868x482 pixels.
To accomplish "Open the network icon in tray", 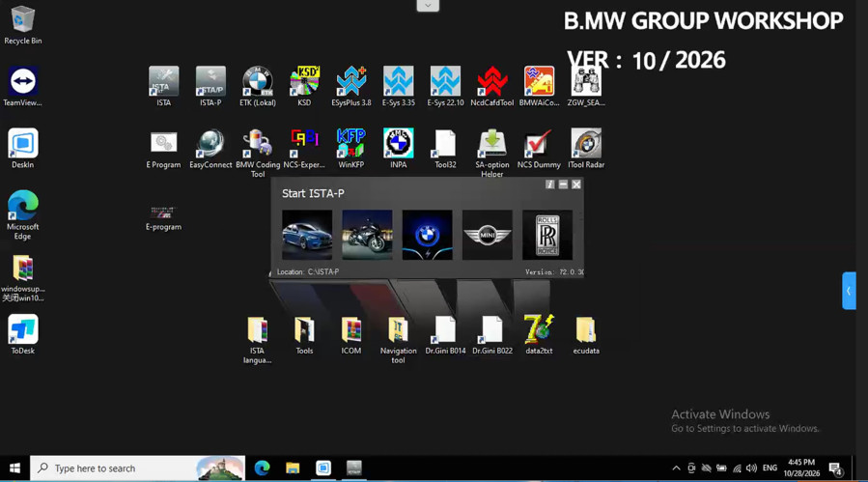I will pyautogui.click(x=737, y=468).
